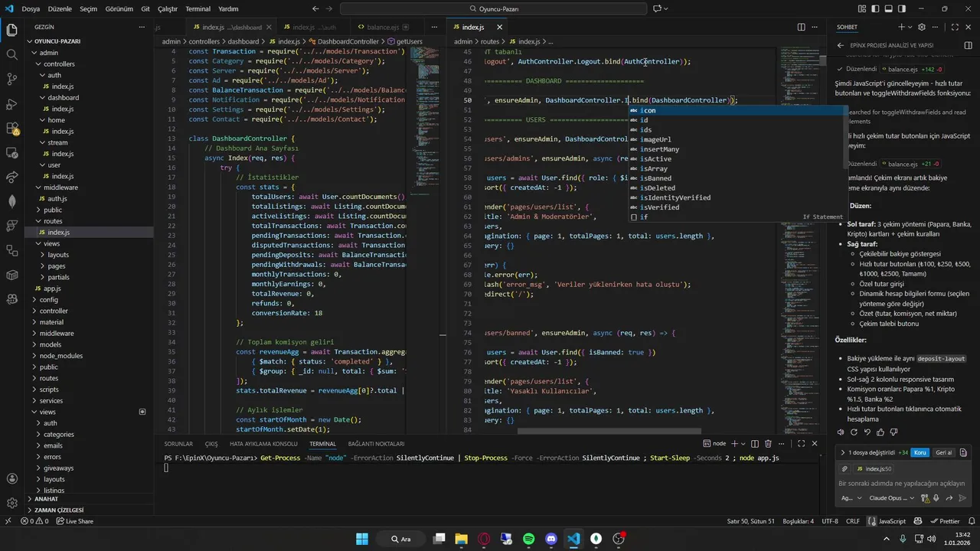Switch to the balance.ejs editor tab
The image size is (980, 551).
(x=383, y=27)
